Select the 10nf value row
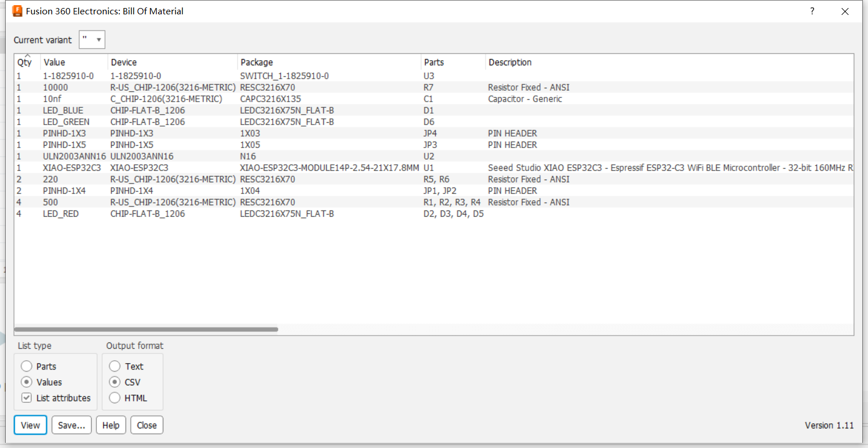868x448 pixels. coord(433,99)
